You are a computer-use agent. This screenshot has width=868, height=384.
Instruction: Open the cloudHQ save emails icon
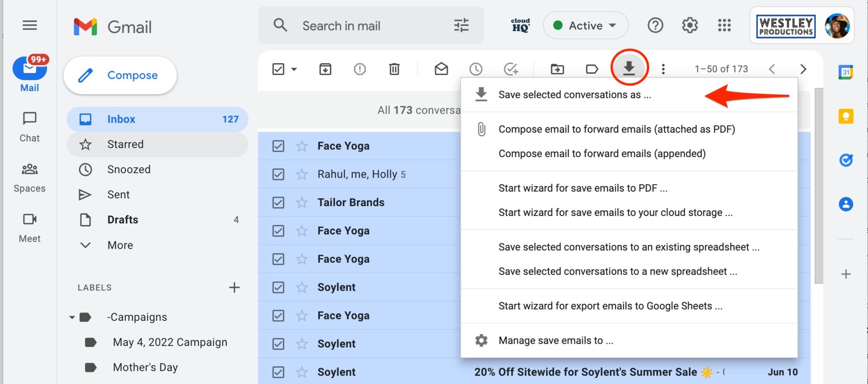[629, 68]
